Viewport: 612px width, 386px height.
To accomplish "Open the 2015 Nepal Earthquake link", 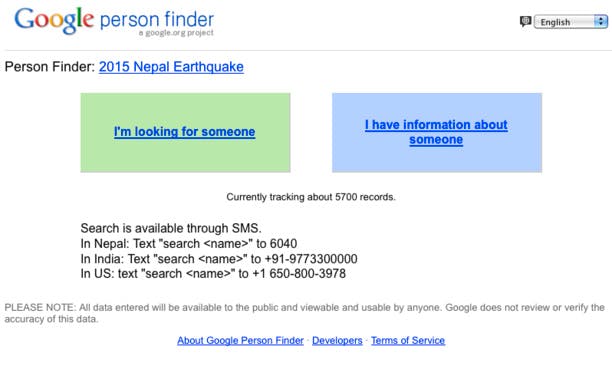I will (x=171, y=67).
